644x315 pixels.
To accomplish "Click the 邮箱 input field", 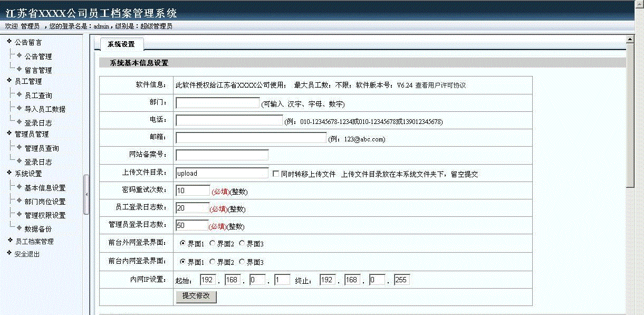I will [x=251, y=138].
